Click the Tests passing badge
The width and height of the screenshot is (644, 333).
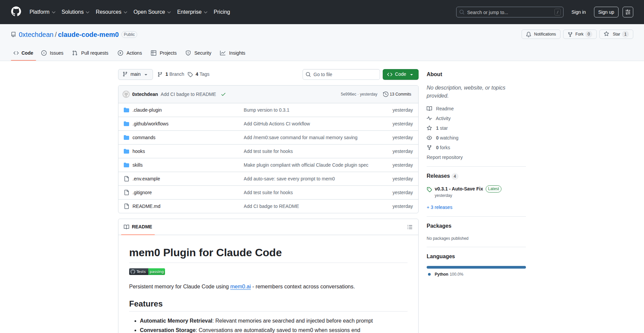tap(147, 272)
